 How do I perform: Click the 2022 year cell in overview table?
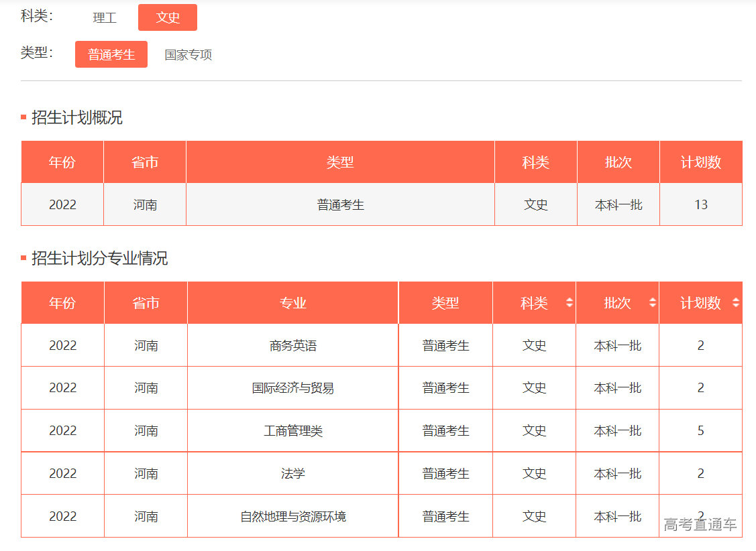click(x=62, y=204)
